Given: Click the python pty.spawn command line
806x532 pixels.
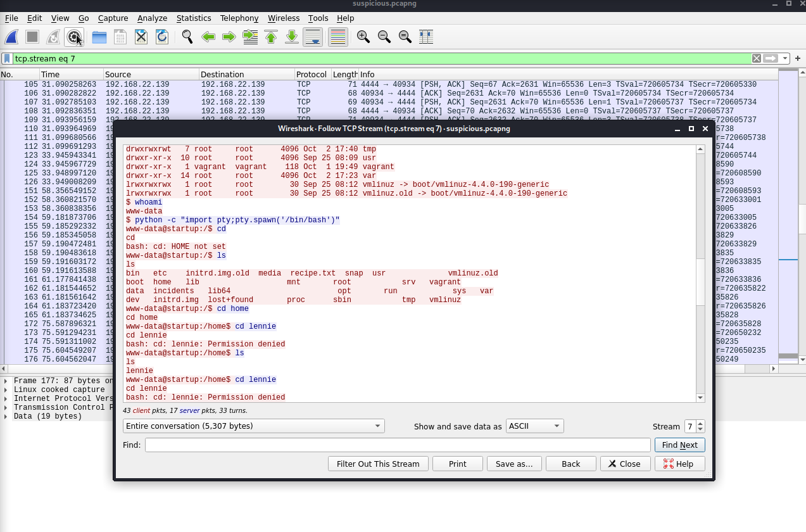Looking at the screenshot, I should (233, 220).
